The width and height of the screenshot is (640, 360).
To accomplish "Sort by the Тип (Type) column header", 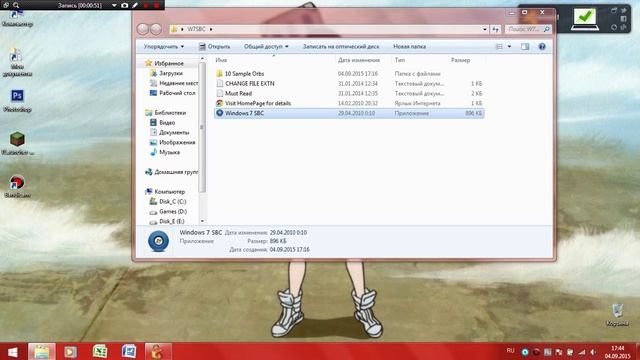I will (x=400, y=60).
